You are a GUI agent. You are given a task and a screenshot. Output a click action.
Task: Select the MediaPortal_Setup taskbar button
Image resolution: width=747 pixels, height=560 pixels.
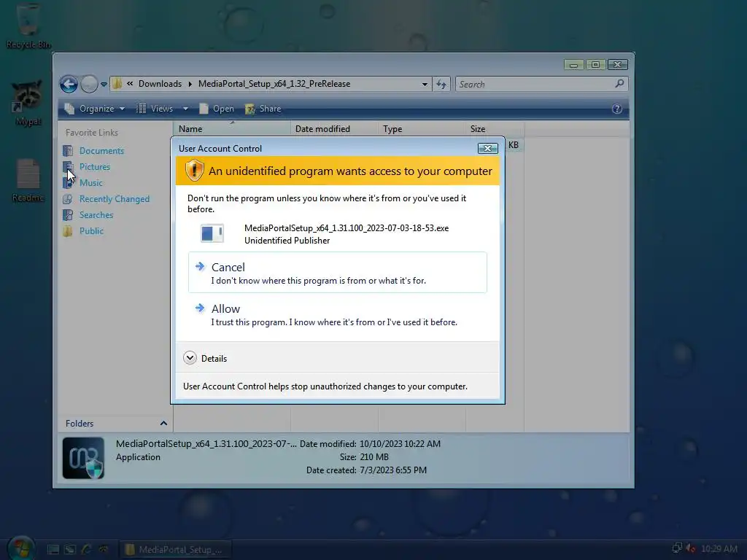click(x=174, y=550)
